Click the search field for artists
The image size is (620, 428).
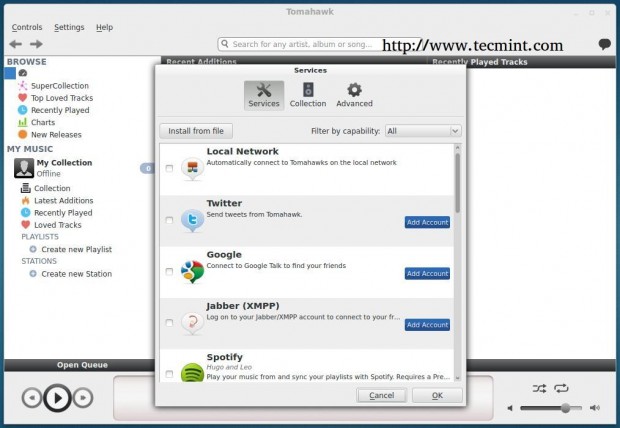pos(301,44)
